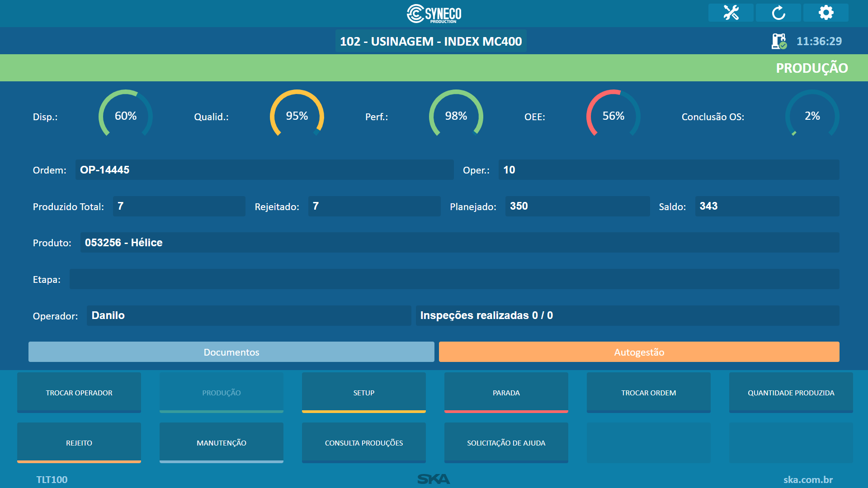The image size is (868, 488).
Task: Click the machine connection status icon
Action: pyautogui.click(x=779, y=41)
